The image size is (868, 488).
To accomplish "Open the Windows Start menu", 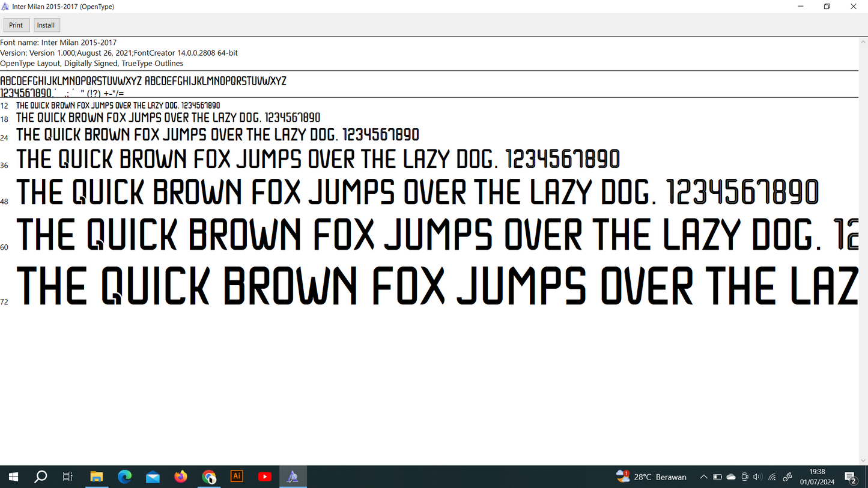I will coord(13,477).
